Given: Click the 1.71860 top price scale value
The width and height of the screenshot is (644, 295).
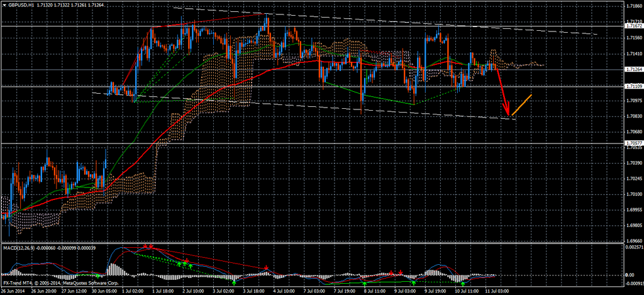Looking at the screenshot, I should coord(634,6).
